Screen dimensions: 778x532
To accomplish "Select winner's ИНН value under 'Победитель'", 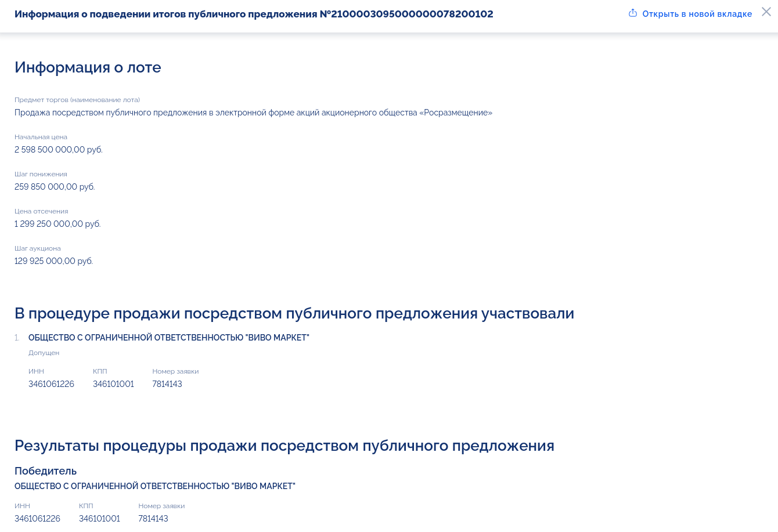I will pyautogui.click(x=37, y=519).
